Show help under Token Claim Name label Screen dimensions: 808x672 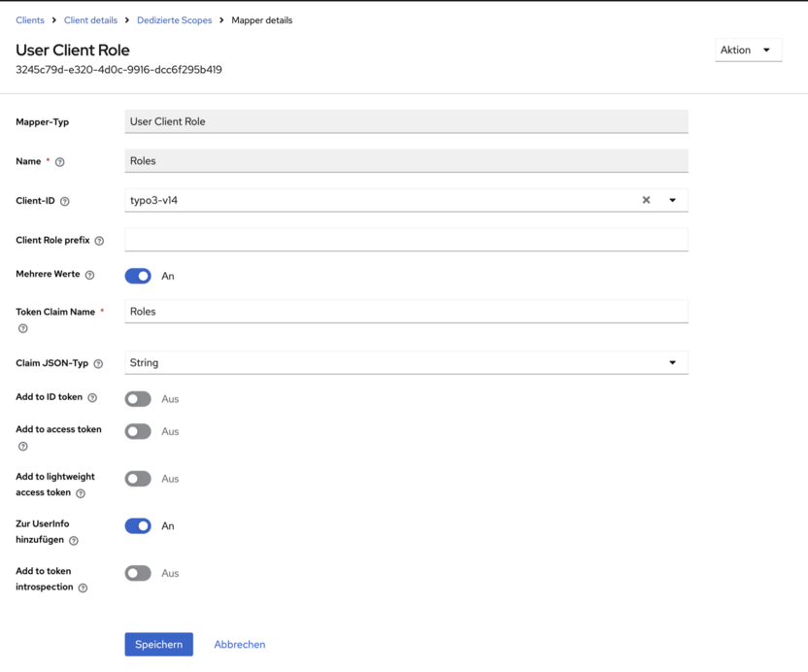pos(22,328)
